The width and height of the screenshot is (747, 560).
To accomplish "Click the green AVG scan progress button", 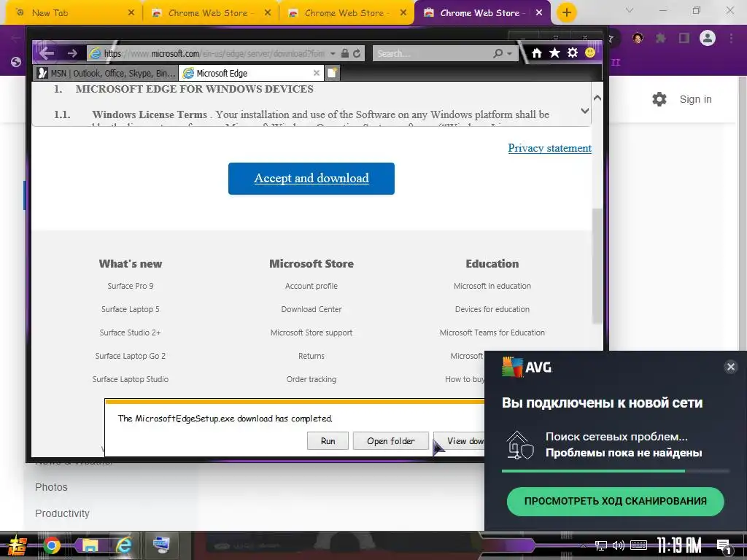I will click(x=615, y=501).
